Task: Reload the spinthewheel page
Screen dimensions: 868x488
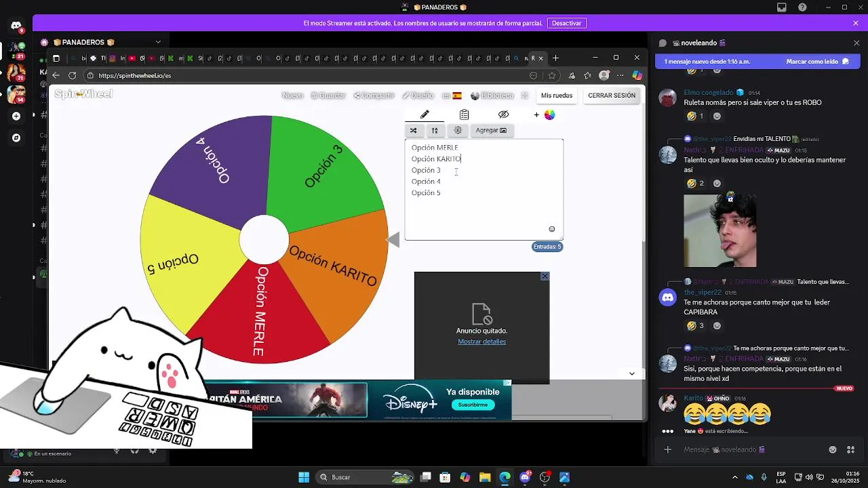Action: pos(73,75)
